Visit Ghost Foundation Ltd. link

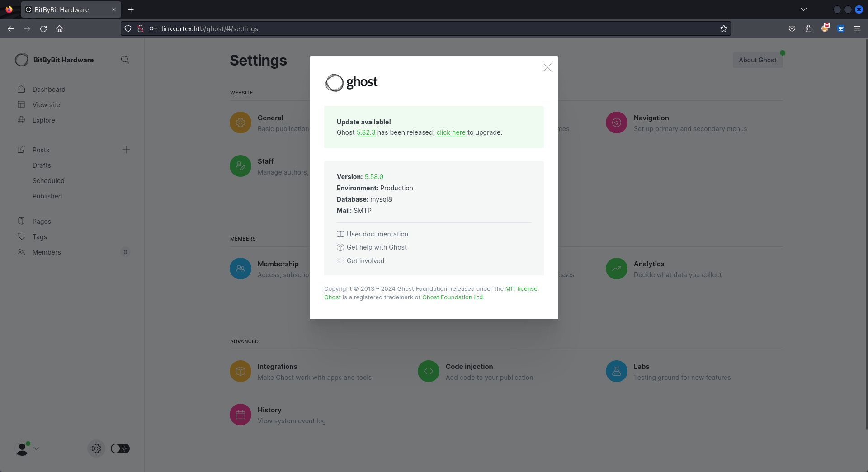click(453, 297)
